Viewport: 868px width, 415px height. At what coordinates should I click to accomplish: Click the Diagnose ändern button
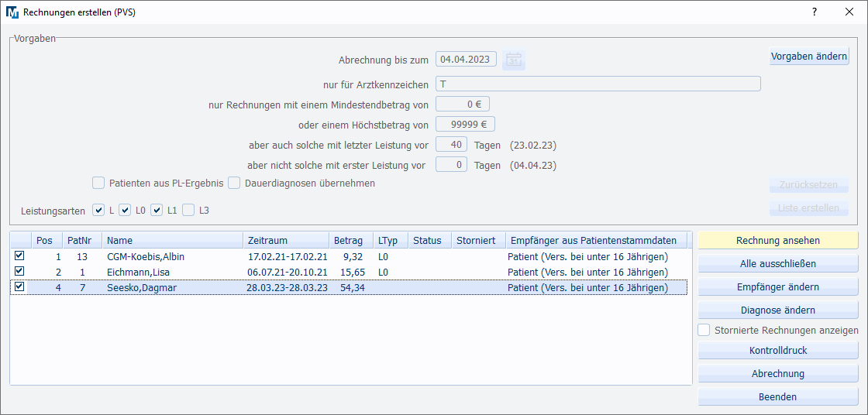778,310
